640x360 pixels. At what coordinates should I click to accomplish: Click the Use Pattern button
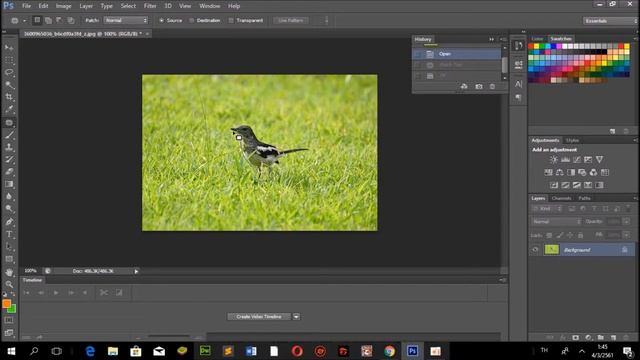coord(291,20)
